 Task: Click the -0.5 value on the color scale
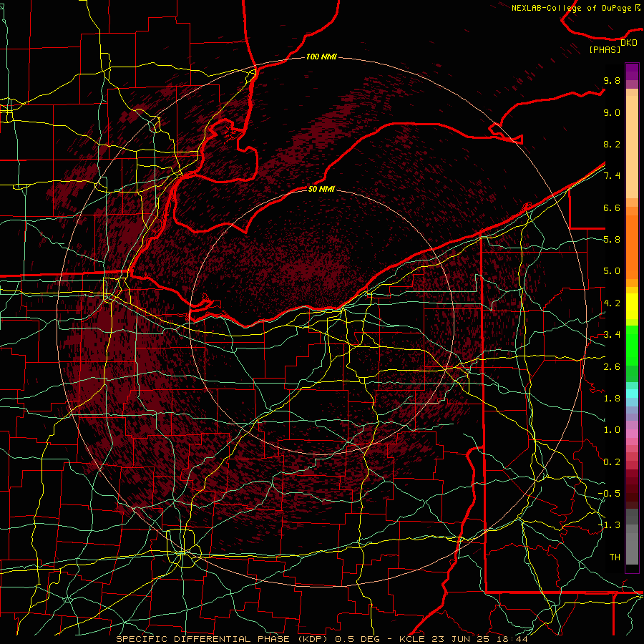[609, 494]
